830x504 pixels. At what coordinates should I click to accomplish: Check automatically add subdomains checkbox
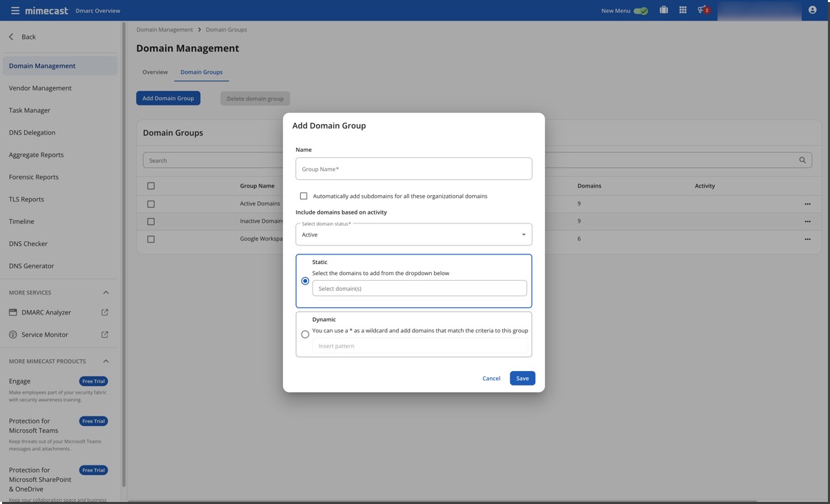(304, 196)
